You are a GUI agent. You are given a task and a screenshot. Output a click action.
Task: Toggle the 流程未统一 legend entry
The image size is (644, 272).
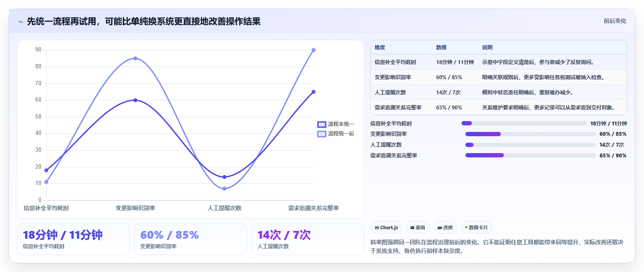[336, 124]
